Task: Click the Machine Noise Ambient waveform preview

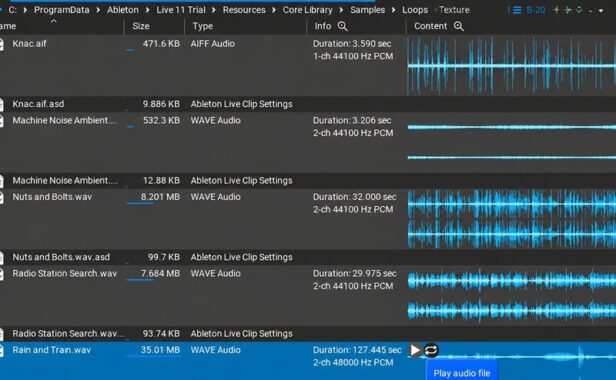Action: [x=512, y=142]
